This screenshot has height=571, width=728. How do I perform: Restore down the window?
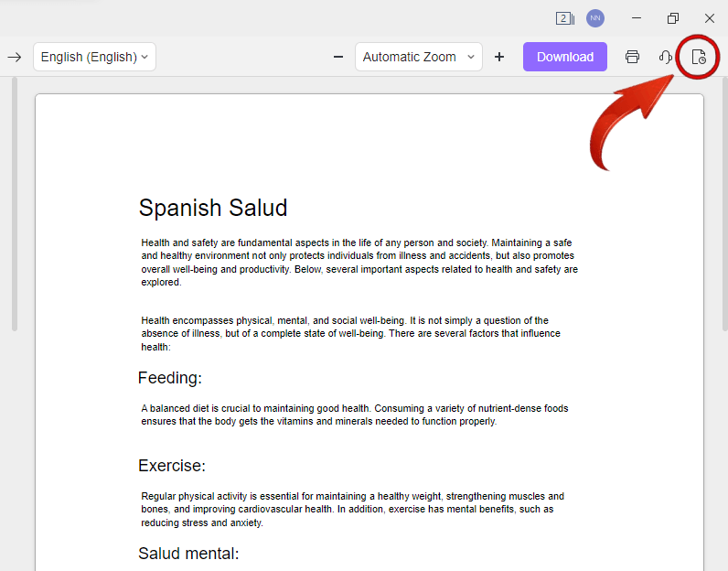click(x=673, y=18)
